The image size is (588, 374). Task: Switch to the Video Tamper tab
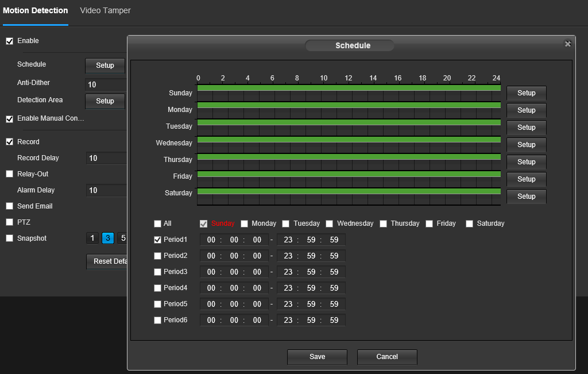[x=106, y=10]
